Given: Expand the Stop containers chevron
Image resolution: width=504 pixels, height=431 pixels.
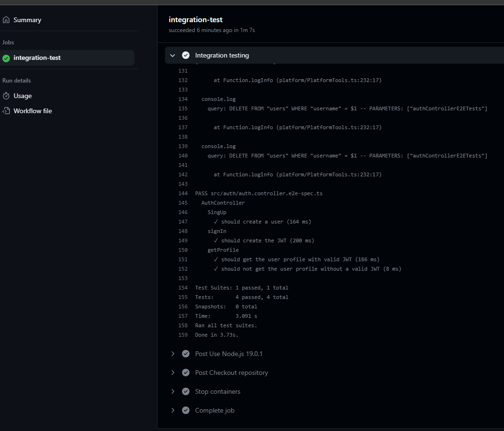Looking at the screenshot, I should tap(173, 391).
